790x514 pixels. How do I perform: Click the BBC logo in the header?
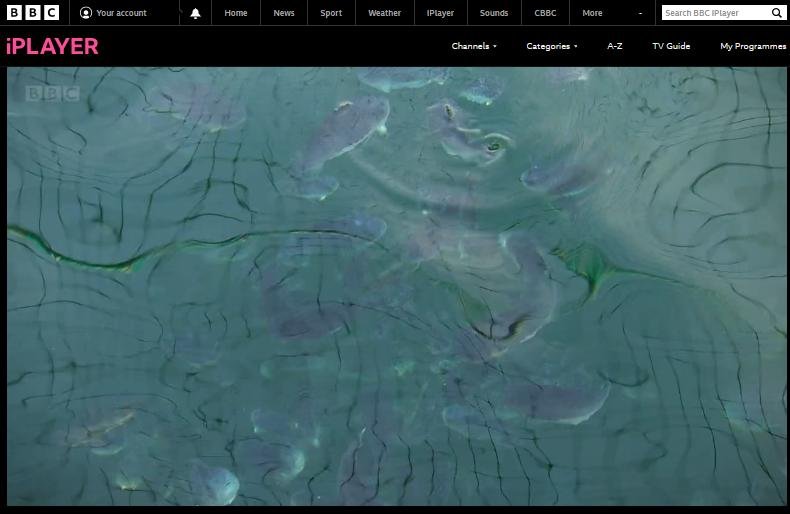tap(33, 13)
